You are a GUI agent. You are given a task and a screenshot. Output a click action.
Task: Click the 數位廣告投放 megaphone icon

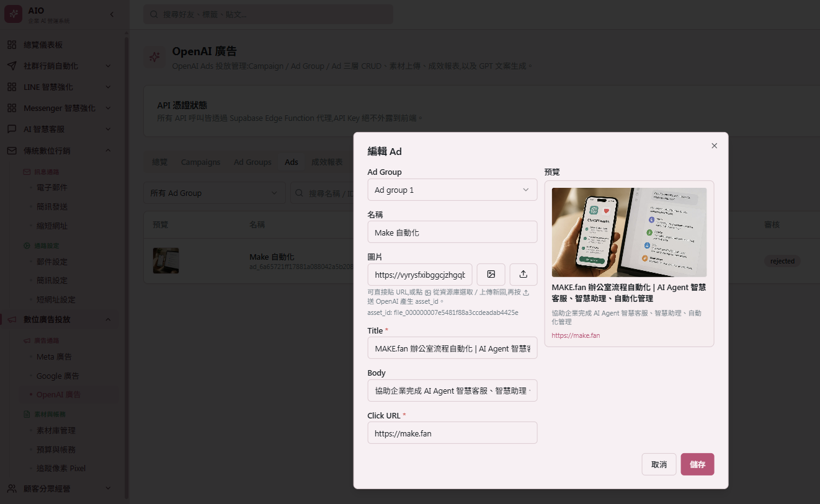[x=12, y=319]
